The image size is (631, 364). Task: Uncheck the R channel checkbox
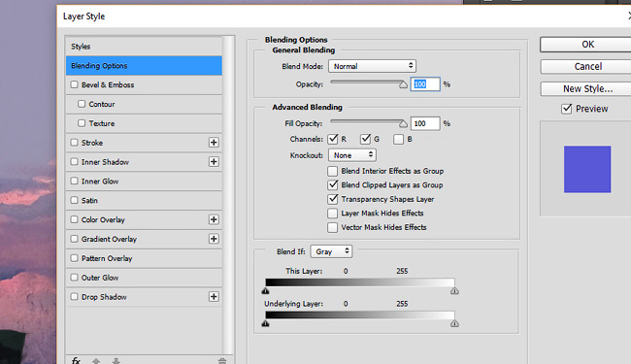pyautogui.click(x=333, y=139)
